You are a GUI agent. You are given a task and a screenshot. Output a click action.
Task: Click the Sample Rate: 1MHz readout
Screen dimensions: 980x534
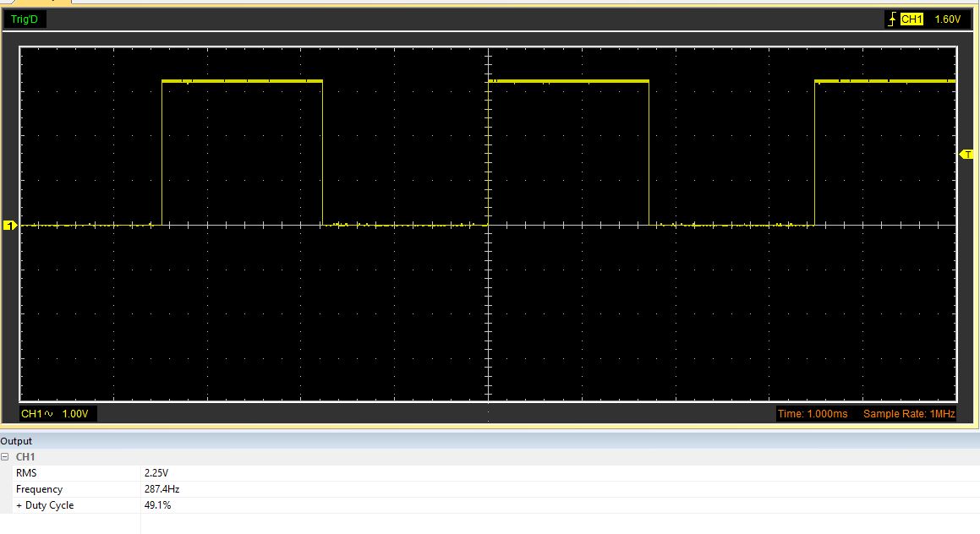pos(909,413)
